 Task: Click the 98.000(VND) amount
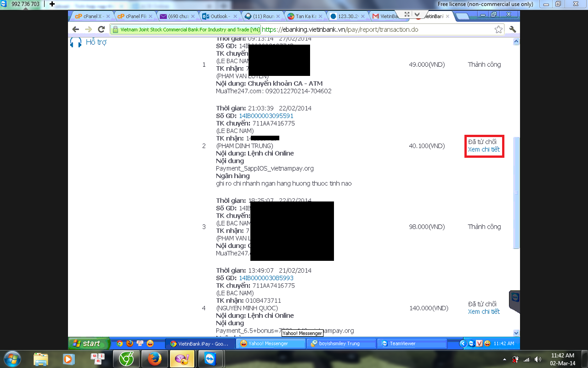(x=427, y=227)
